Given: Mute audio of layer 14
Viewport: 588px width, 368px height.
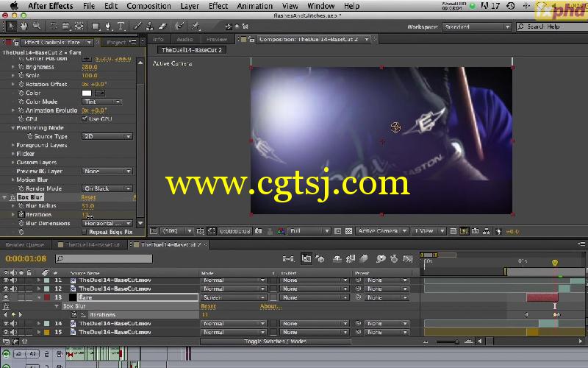Looking at the screenshot, I should [x=13, y=323].
